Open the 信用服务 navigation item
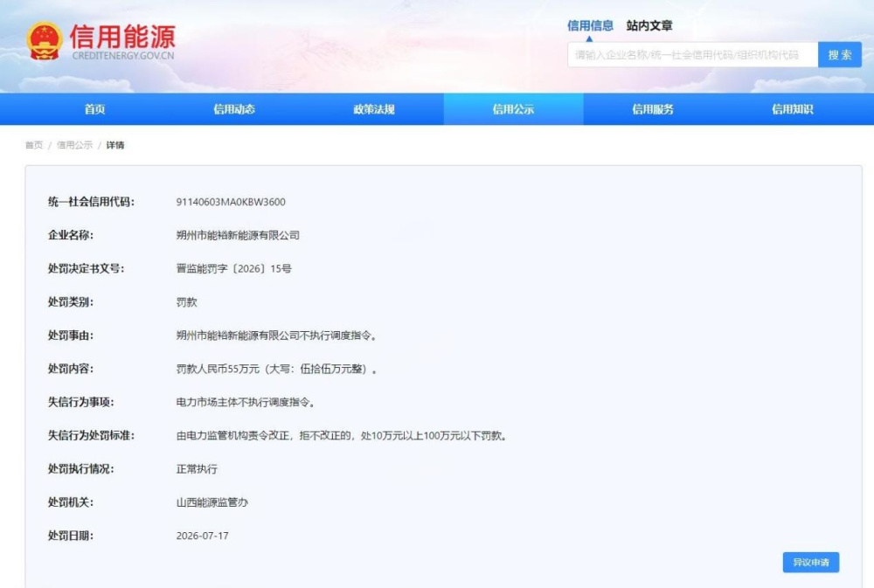Viewport: 874px width, 588px height. point(653,109)
